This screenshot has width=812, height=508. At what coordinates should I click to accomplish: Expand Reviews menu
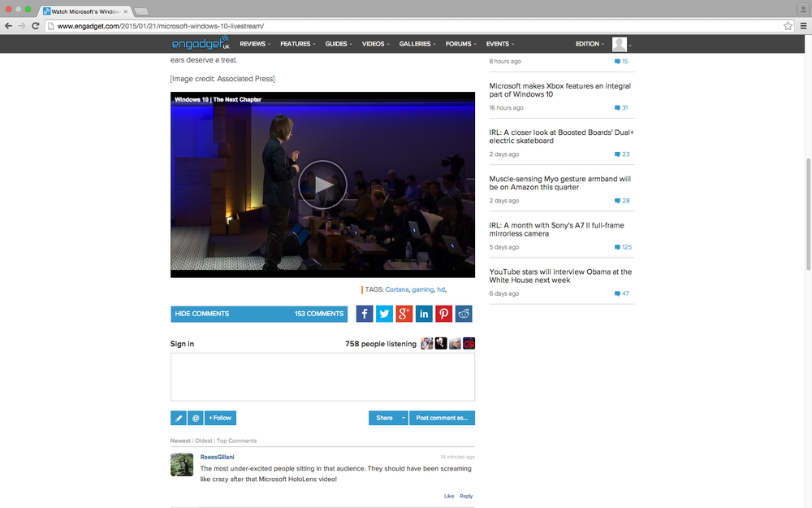(x=255, y=44)
